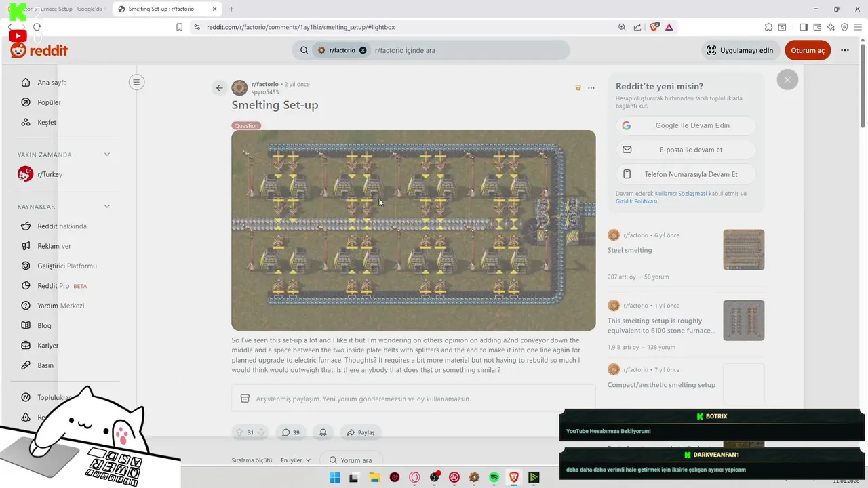Open the Leo AI sparkle icon
Screen dimensions: 868x488
[831, 27]
